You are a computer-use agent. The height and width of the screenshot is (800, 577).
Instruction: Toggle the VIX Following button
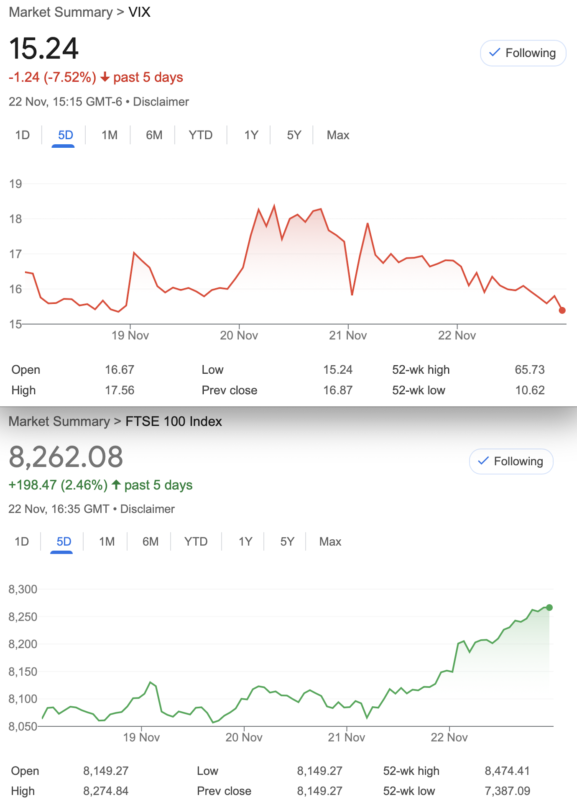(x=523, y=53)
